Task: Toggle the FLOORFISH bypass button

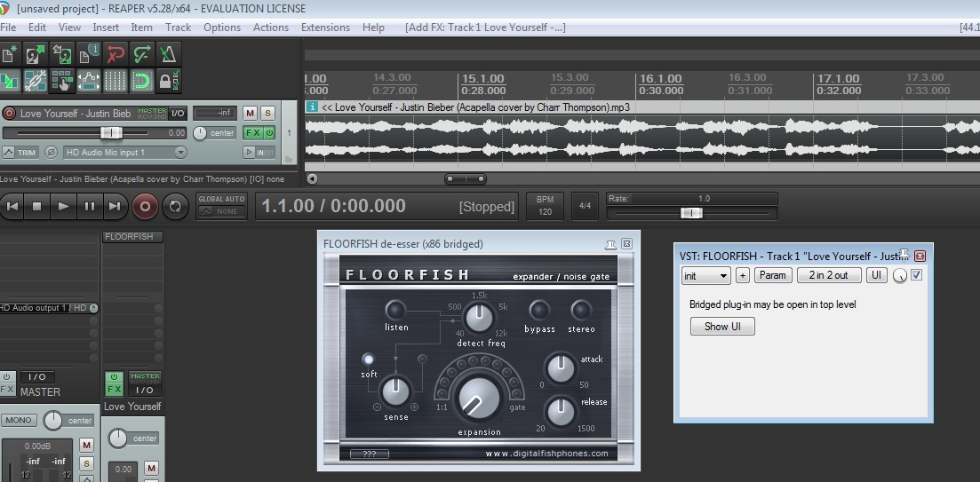Action: [538, 311]
